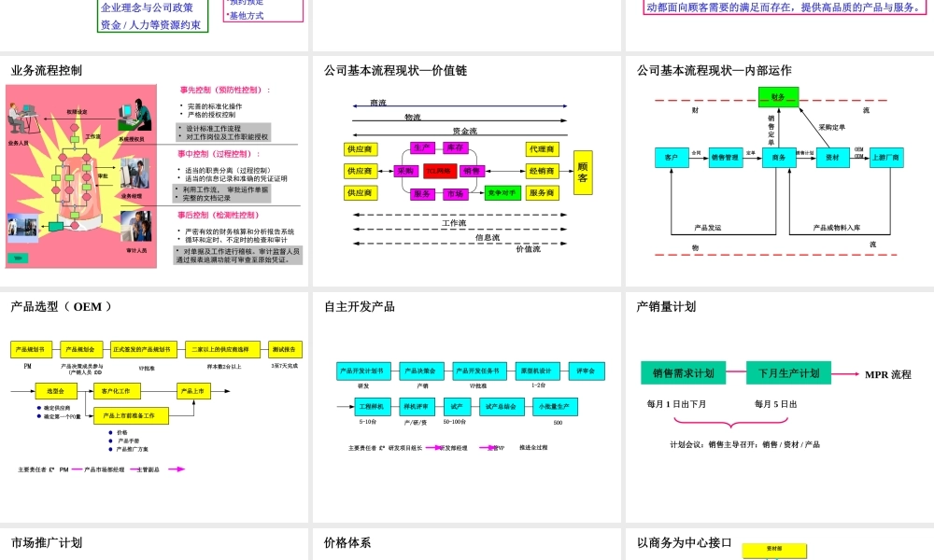The height and width of the screenshot is (560, 934).
Task: Open the 业务流程控制 slide thumbnail
Action: 154,171
